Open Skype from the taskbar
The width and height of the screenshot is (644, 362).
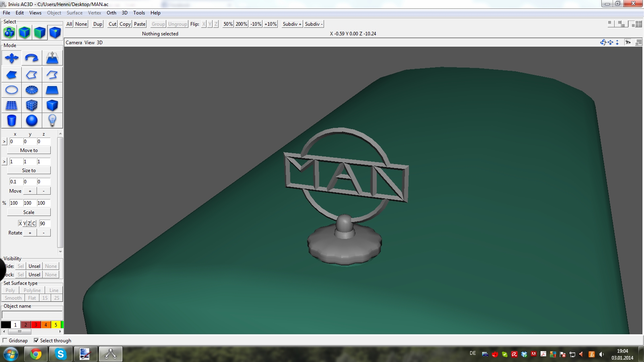pyautogui.click(x=60, y=354)
